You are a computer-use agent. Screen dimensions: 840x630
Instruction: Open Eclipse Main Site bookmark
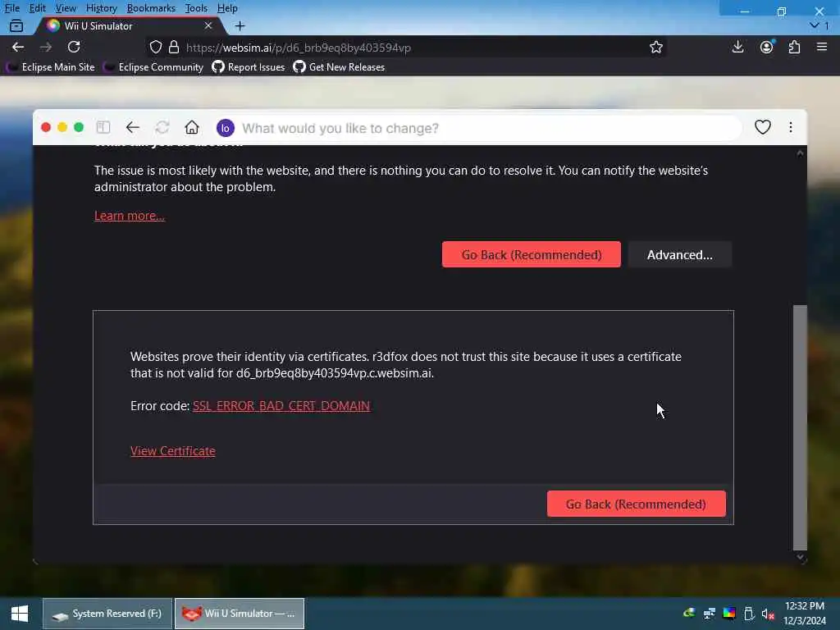point(52,67)
